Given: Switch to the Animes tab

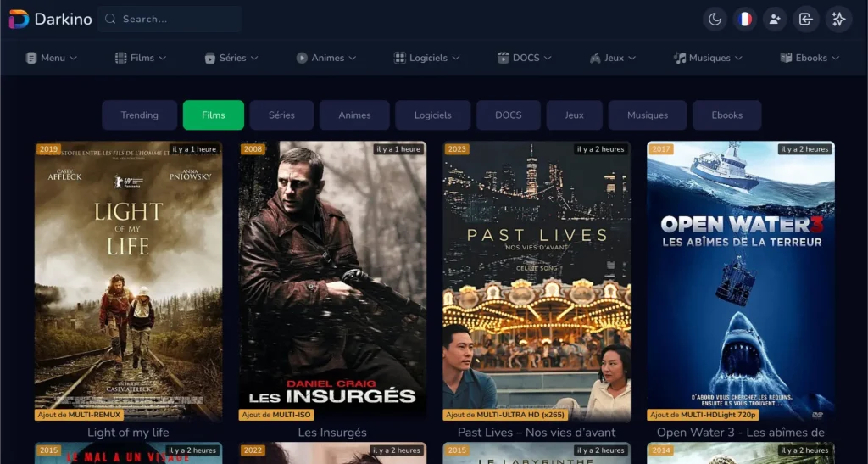Looking at the screenshot, I should pos(354,115).
